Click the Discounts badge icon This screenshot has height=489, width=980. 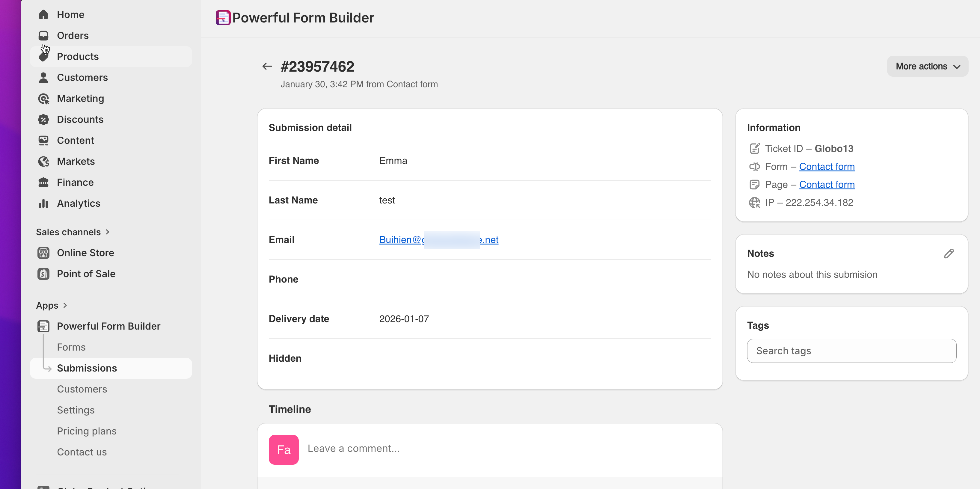click(43, 119)
